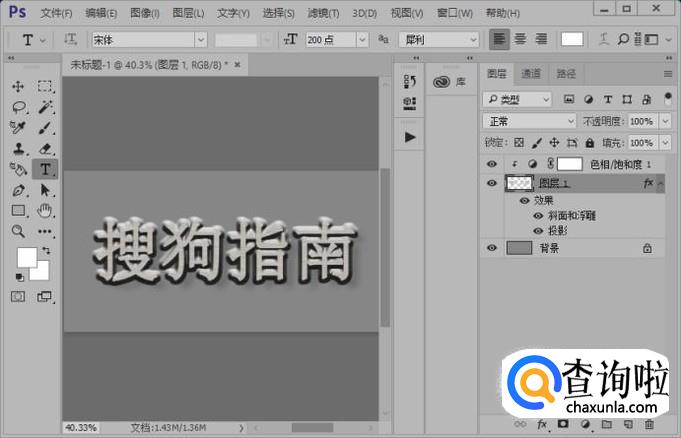Select the Magic Wand tool
Viewport: 681px width, 438px height.
[46, 107]
